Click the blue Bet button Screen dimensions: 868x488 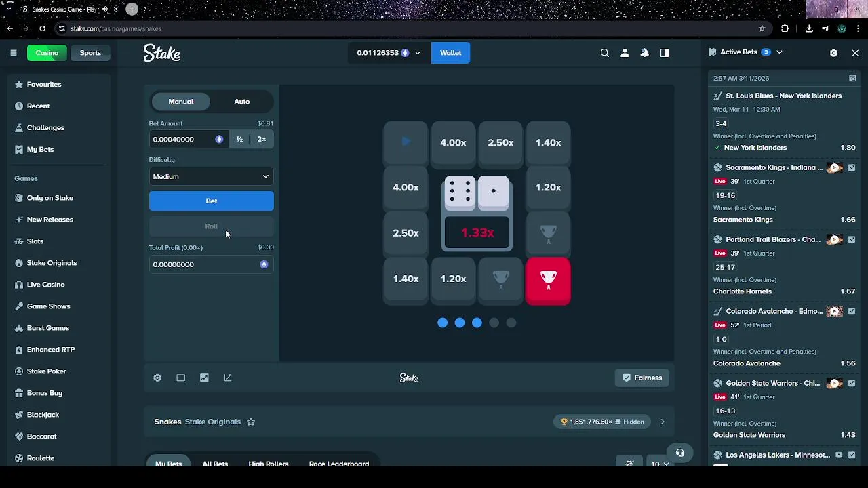coord(212,201)
